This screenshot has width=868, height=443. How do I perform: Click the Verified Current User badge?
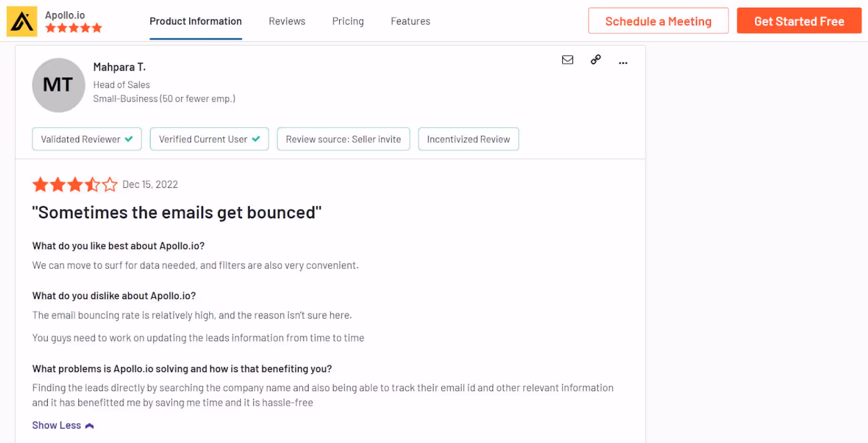(209, 139)
